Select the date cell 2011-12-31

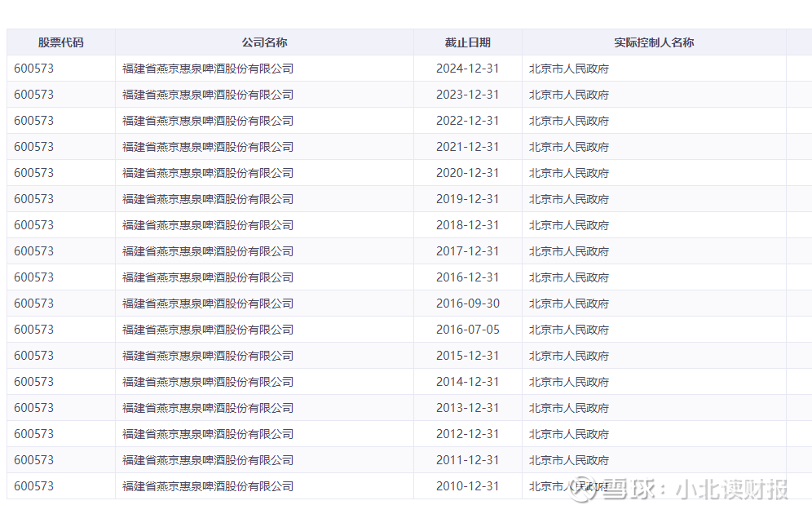(x=468, y=460)
